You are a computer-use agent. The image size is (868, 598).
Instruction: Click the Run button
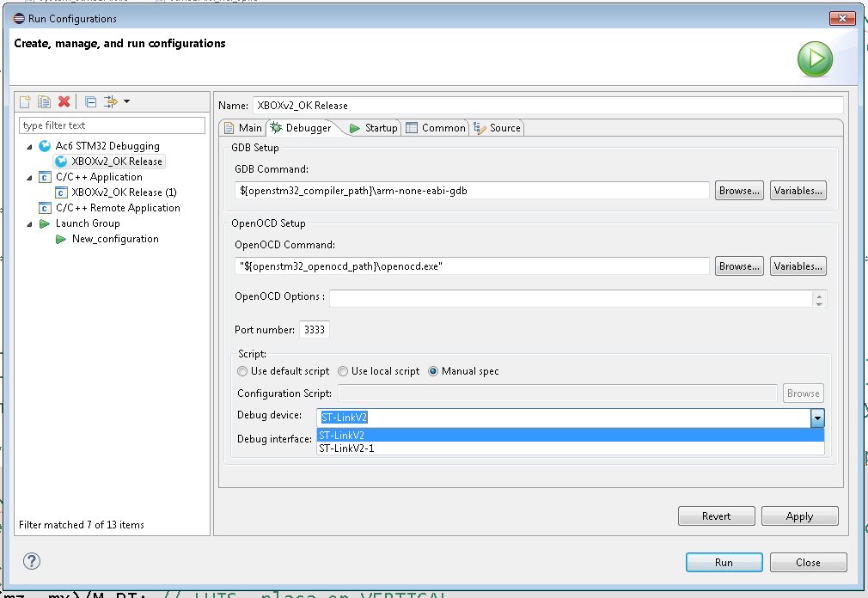point(724,563)
